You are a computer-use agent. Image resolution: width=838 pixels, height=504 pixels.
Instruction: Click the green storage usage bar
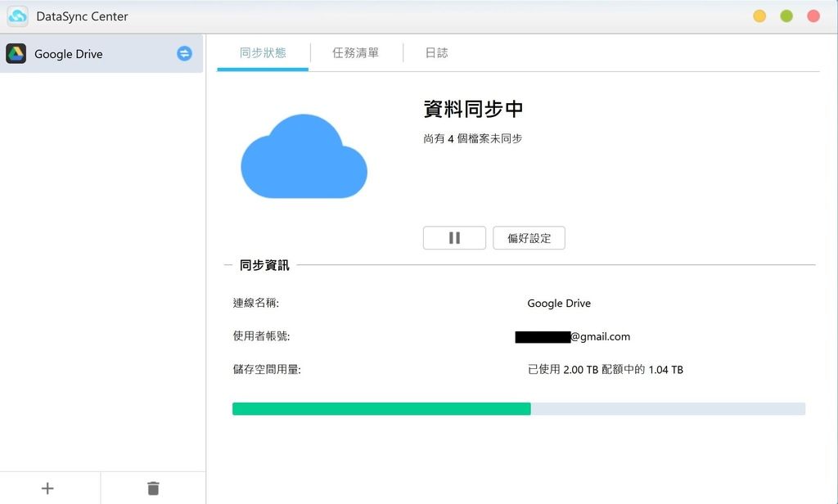coord(381,409)
